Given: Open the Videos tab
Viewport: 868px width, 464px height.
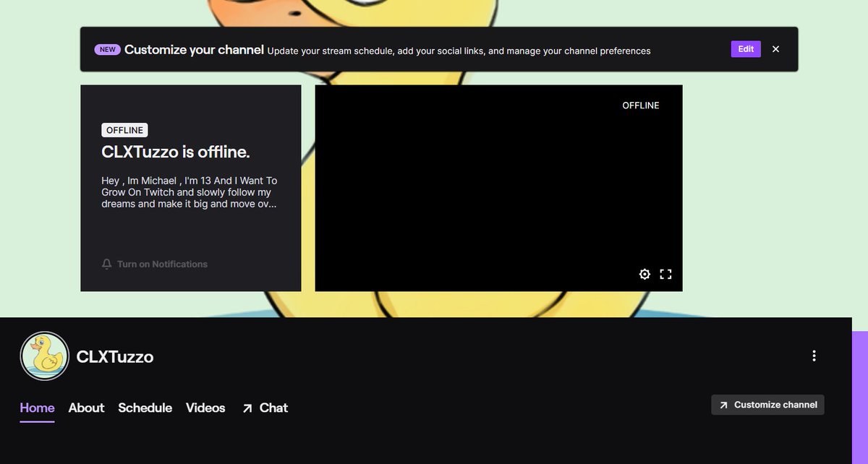Looking at the screenshot, I should click(x=205, y=408).
